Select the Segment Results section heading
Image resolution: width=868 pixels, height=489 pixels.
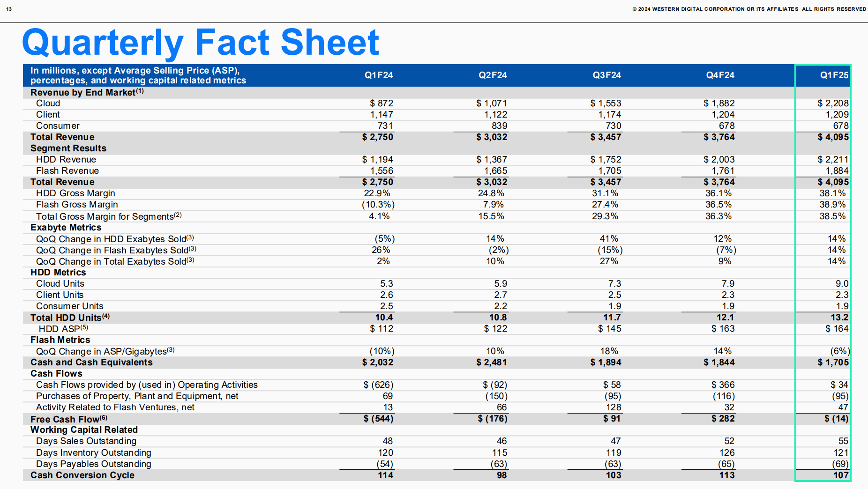(x=68, y=148)
